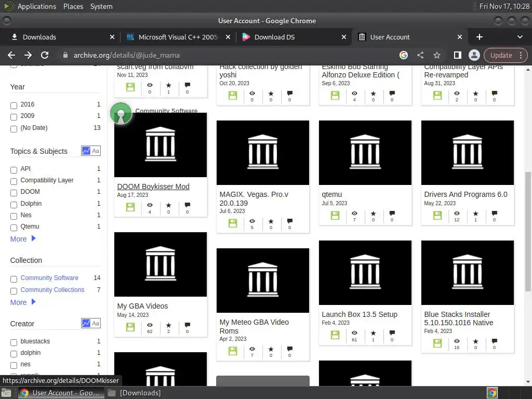Click Chrome icon in the bottom-right tray
The width and height of the screenshot is (532, 399).
[492, 393]
